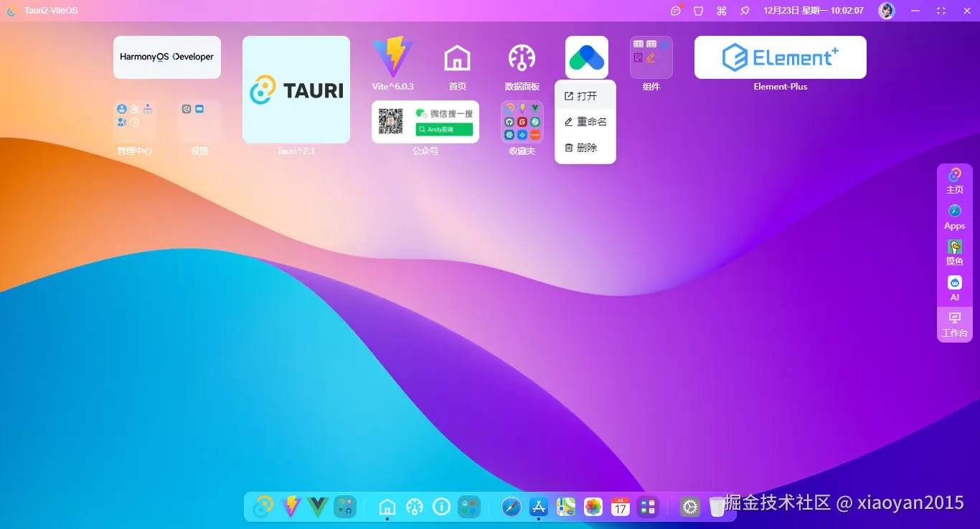Open the 管理中心 folder

coord(135,122)
